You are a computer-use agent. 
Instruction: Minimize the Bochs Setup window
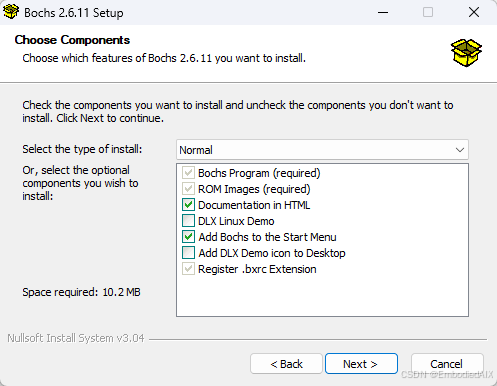383,12
